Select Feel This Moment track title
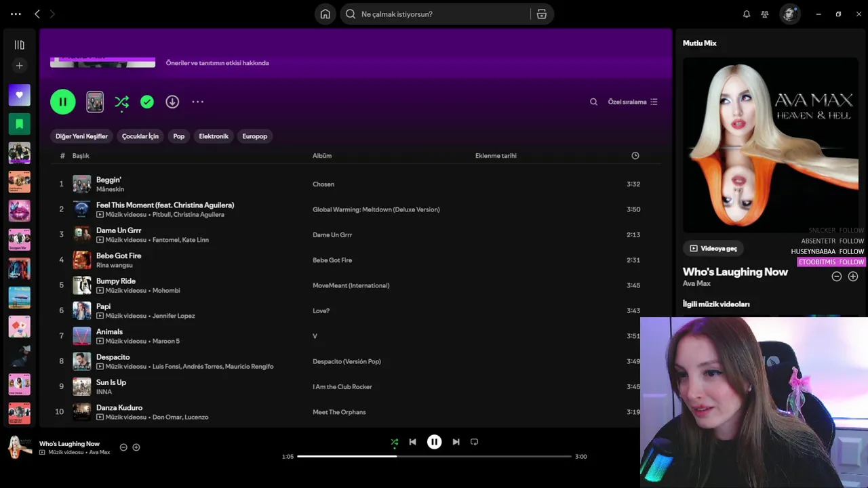The width and height of the screenshot is (868, 488). 165,205
